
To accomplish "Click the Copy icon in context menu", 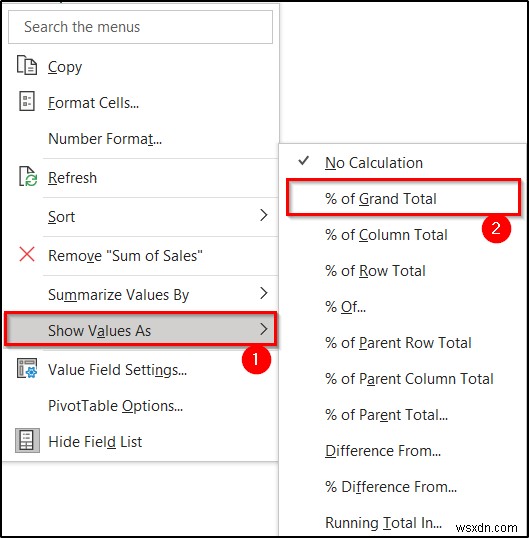I will point(27,65).
